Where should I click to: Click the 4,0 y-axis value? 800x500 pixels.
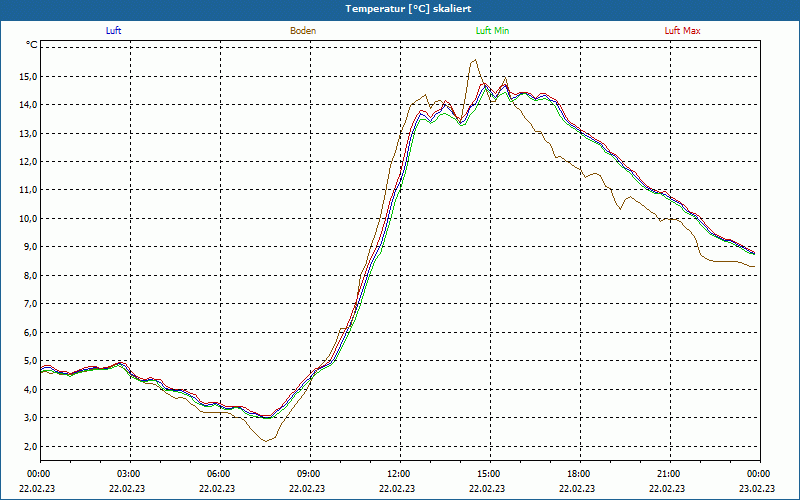point(31,389)
